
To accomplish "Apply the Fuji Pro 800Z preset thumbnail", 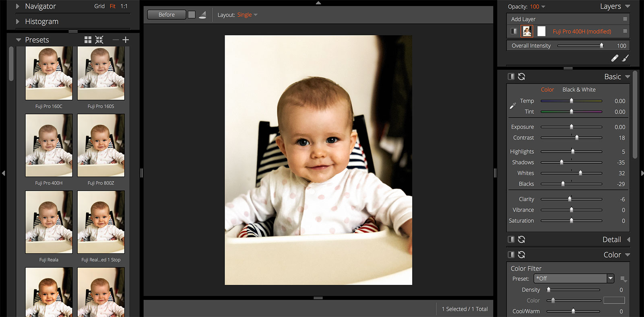I will pyautogui.click(x=101, y=145).
